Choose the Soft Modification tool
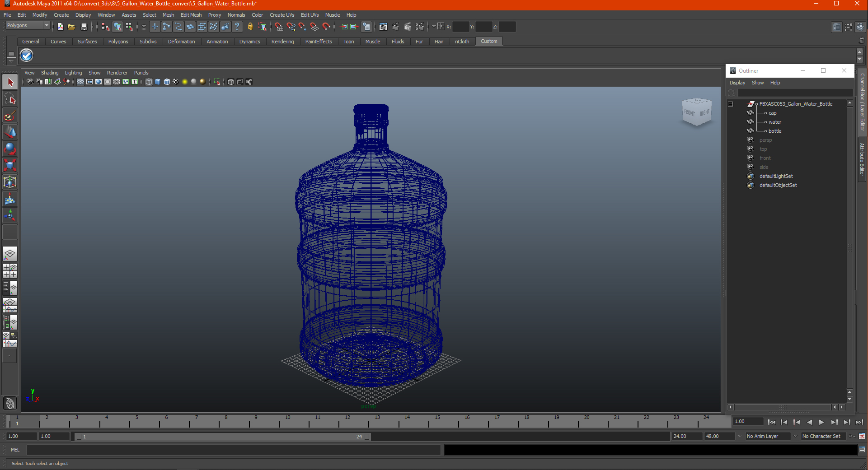Viewport: 868px width, 470px height. coord(10,199)
